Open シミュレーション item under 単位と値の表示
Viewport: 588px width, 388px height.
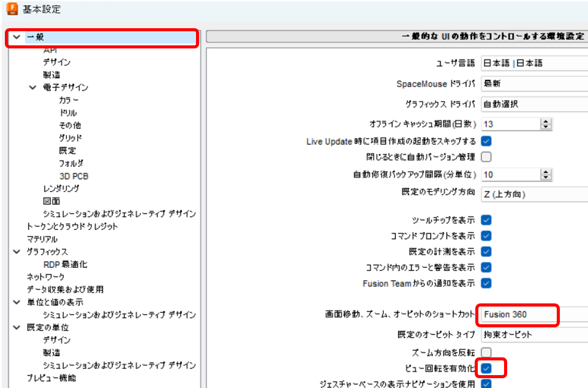coord(119,315)
